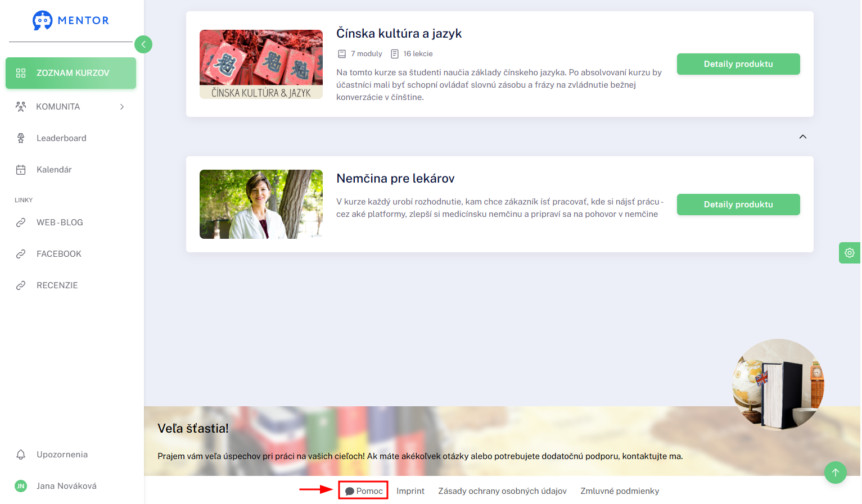Collapse the sidebar with the green arrow

143,44
